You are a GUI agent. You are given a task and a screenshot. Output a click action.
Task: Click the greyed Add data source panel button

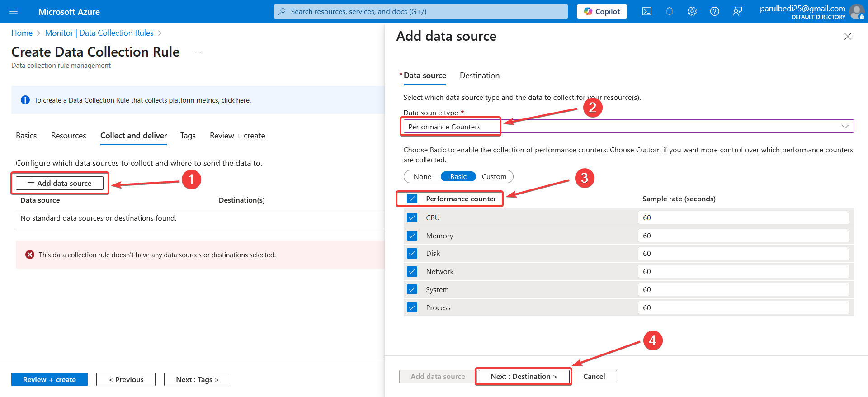coord(438,376)
